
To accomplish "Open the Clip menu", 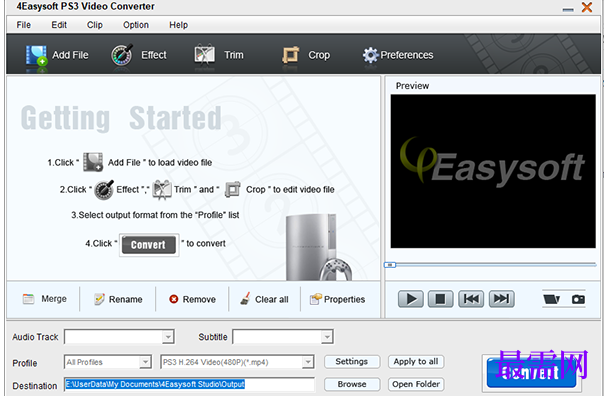I will [x=94, y=25].
